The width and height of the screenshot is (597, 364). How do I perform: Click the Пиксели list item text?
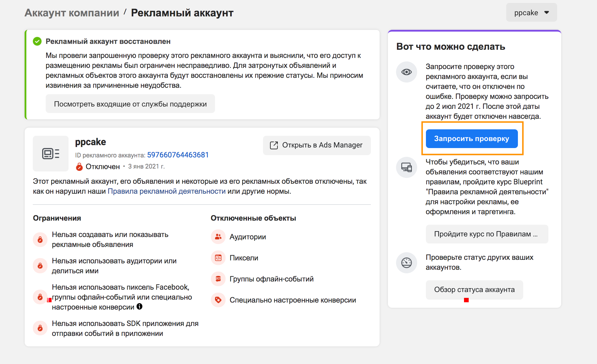244,258
